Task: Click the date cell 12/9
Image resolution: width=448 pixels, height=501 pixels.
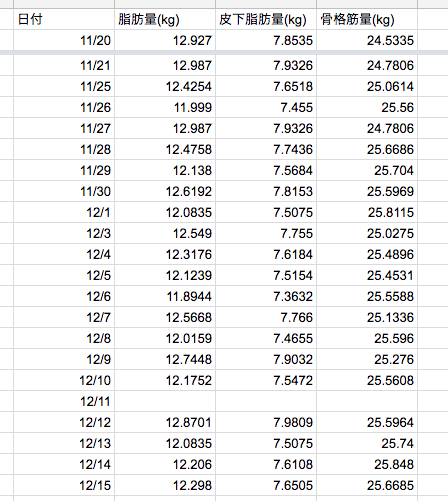Action: [64, 359]
